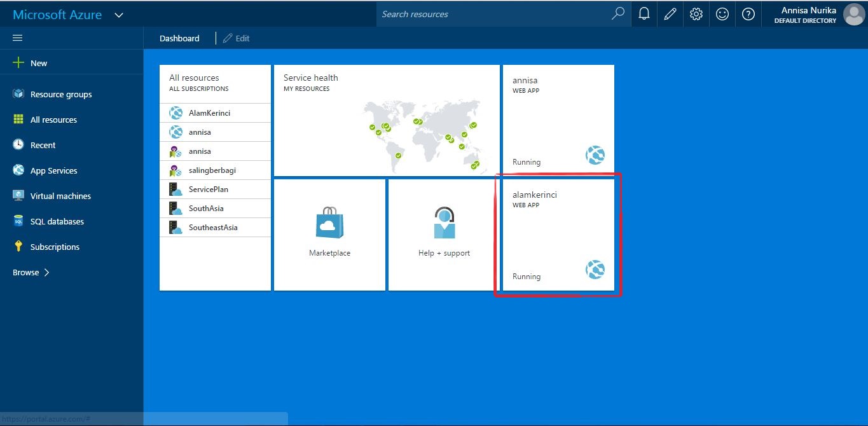
Task: Click the Service health world map
Action: click(x=422, y=137)
